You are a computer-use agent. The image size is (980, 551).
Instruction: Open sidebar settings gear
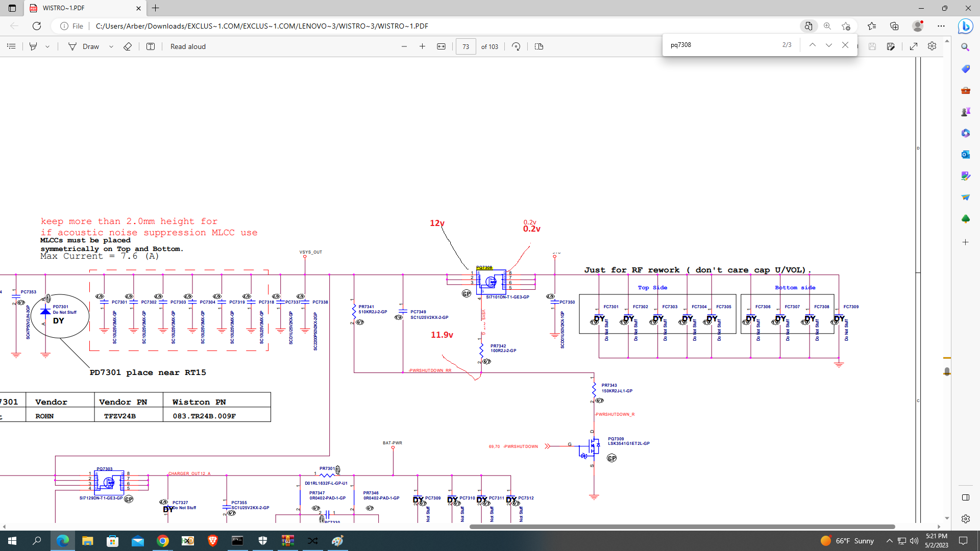pos(965,519)
